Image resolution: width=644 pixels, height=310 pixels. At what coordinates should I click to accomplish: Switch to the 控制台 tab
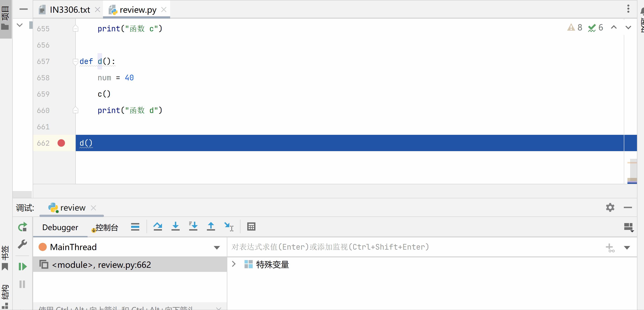tap(106, 227)
